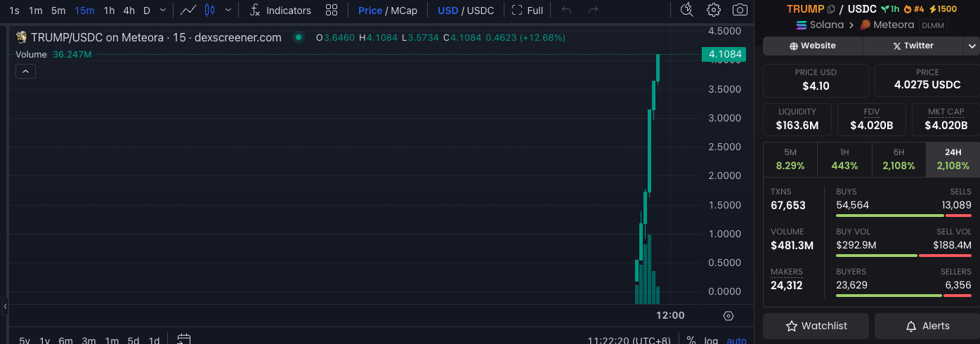Click the BUYS 54,564 figure
Viewport: 980px width, 344px height.
pos(853,205)
